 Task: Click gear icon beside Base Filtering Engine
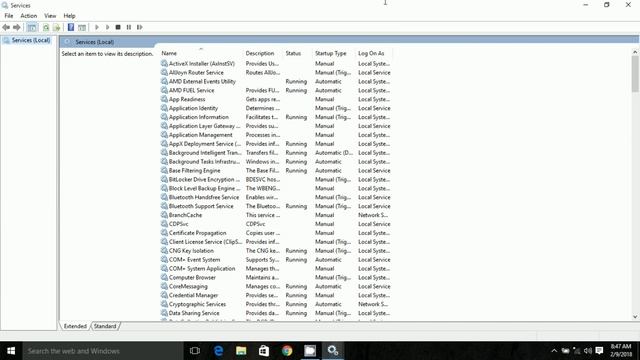164,170
